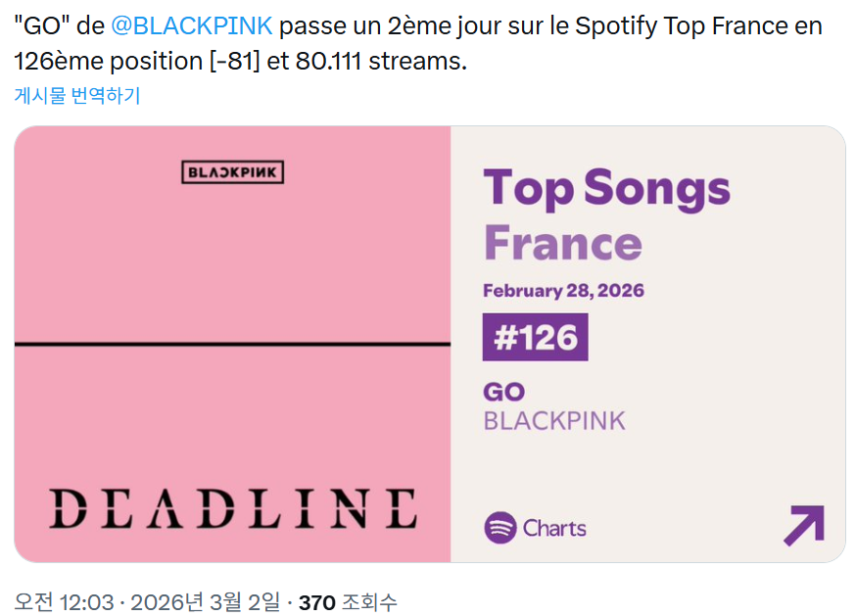856x616 pixels.
Task: Click the 게시물 번역하기 translate link
Action: [77, 96]
